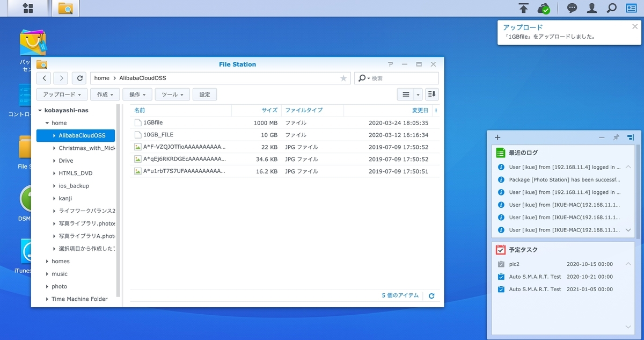This screenshot has height=340, width=644.
Task: Click the File Station taskbar icon
Action: pos(65,8)
